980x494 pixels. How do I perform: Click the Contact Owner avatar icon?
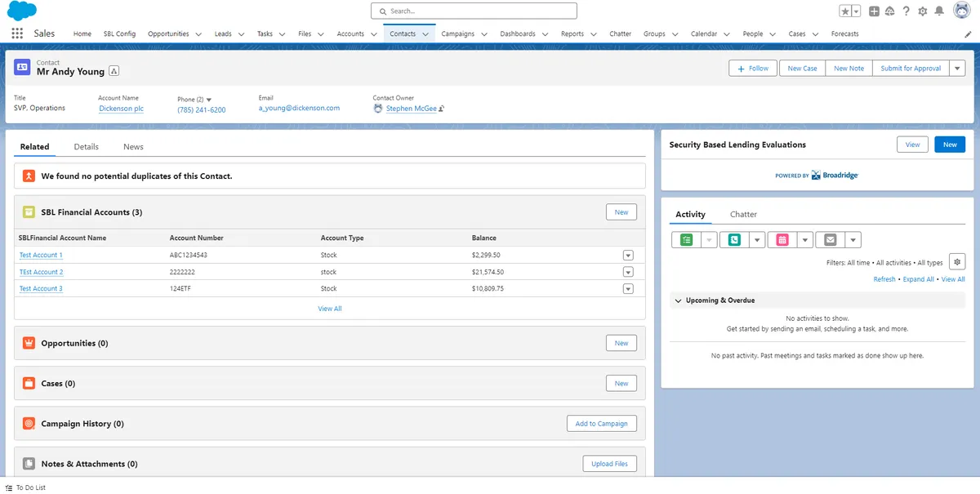[378, 108]
